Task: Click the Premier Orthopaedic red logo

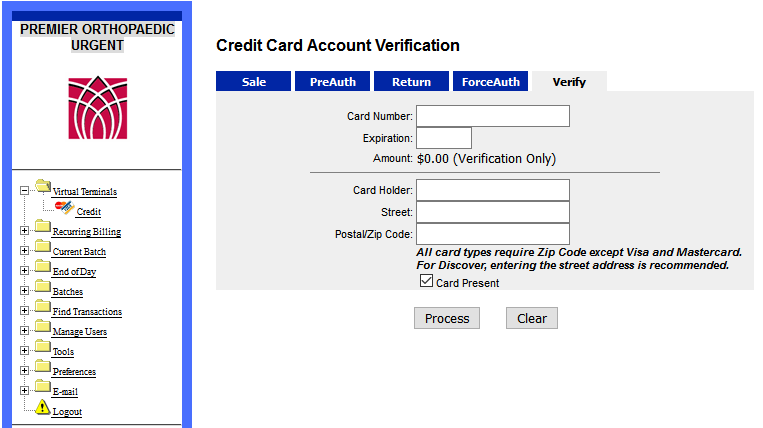Action: point(97,107)
